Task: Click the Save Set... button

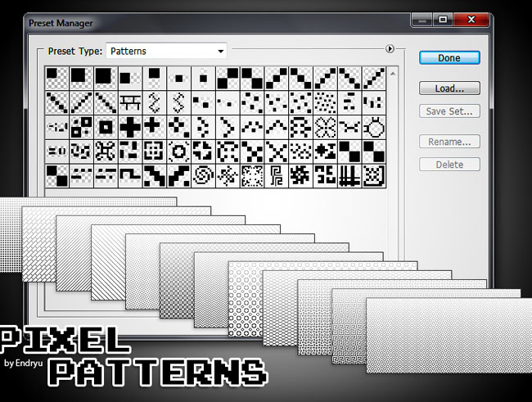Action: tap(449, 111)
